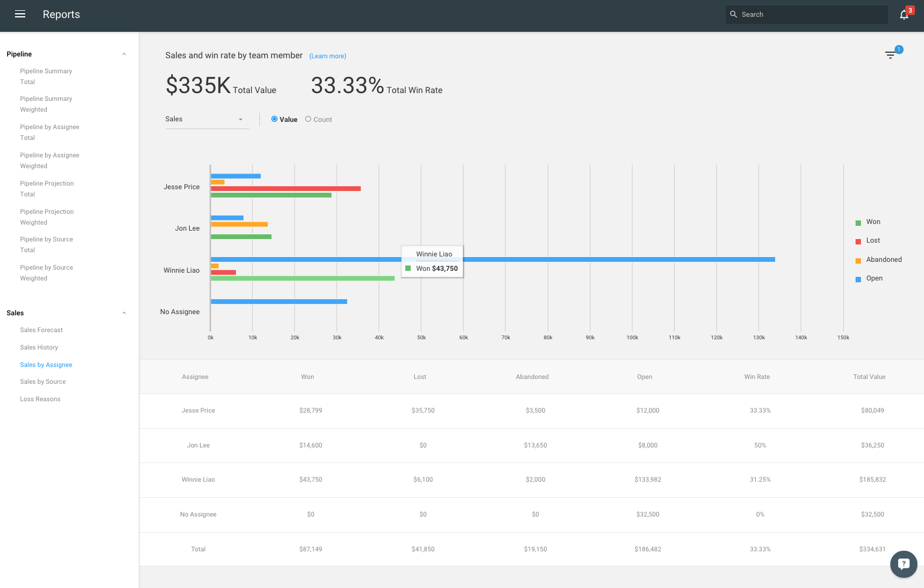Toggle the Open series legend icon

[858, 279]
